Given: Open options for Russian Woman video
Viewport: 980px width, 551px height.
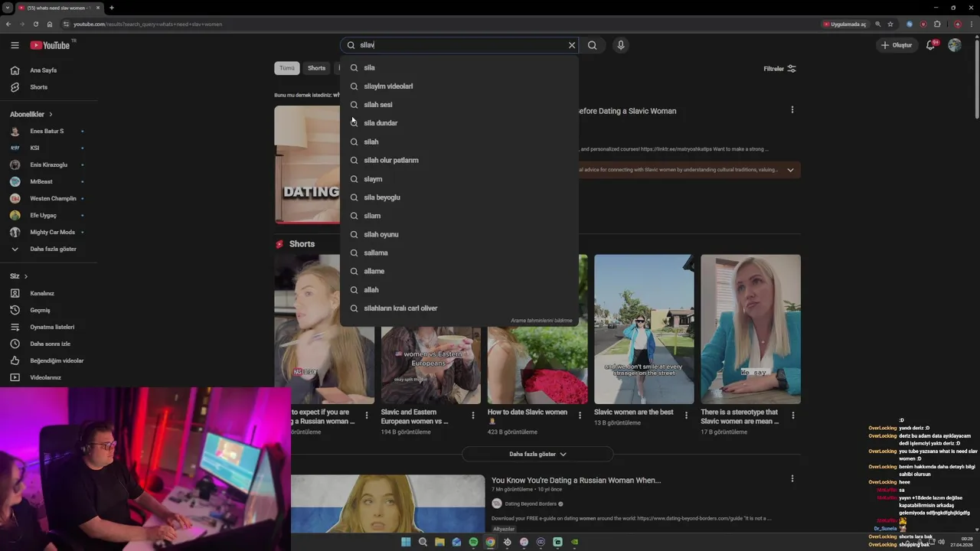Looking at the screenshot, I should coord(792,478).
